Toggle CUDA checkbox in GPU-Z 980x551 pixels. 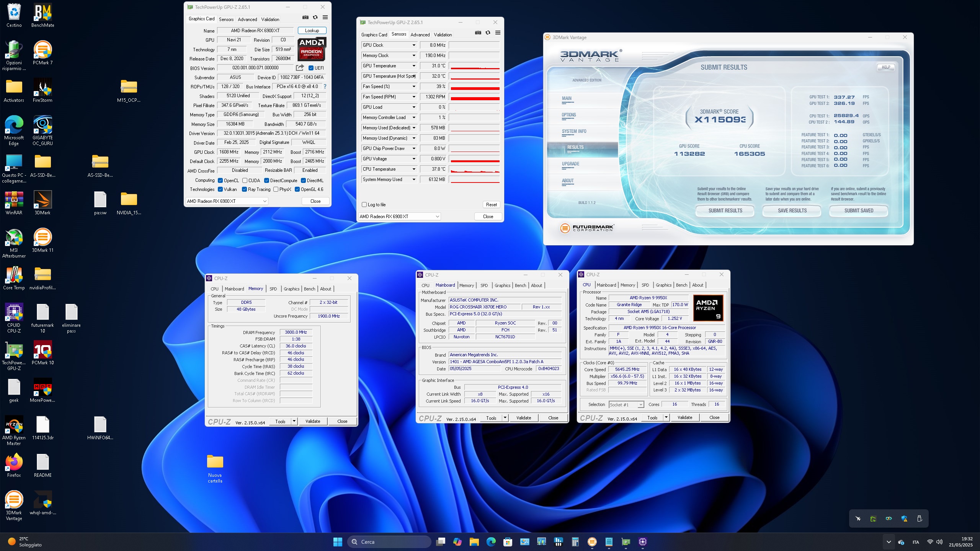pyautogui.click(x=245, y=181)
